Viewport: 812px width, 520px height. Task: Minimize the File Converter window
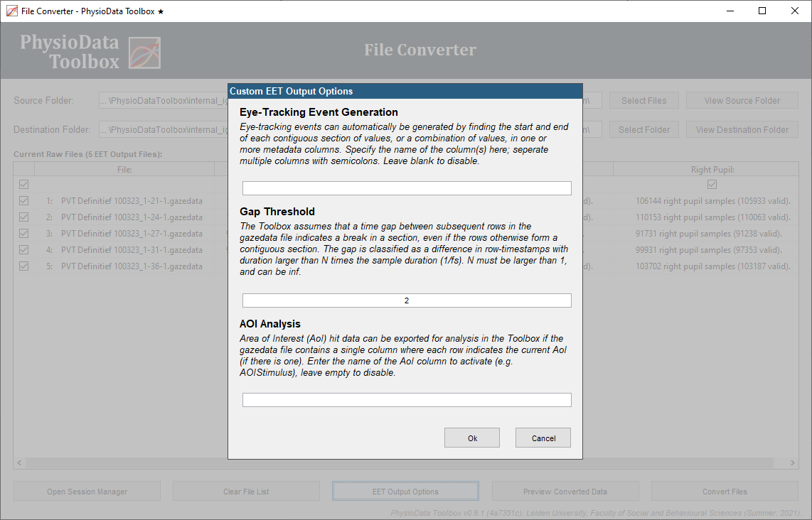tap(730, 11)
